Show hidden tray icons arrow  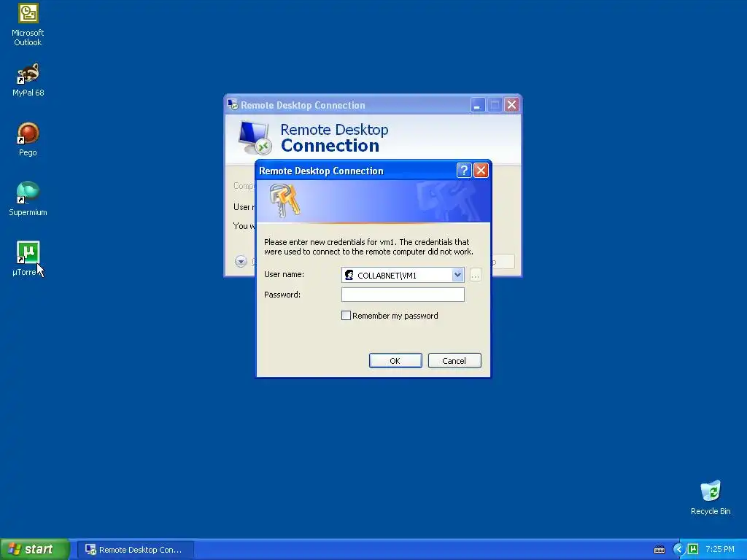pos(678,550)
